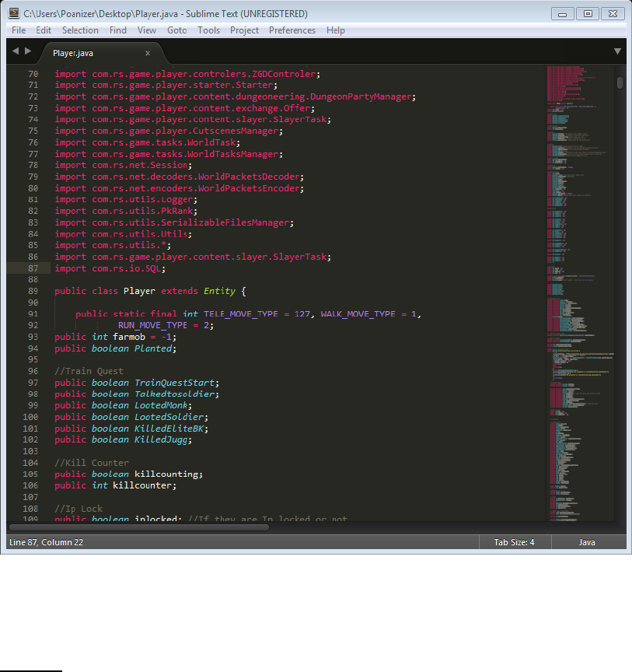
Task: Click the Entity superclass name
Action: click(219, 291)
